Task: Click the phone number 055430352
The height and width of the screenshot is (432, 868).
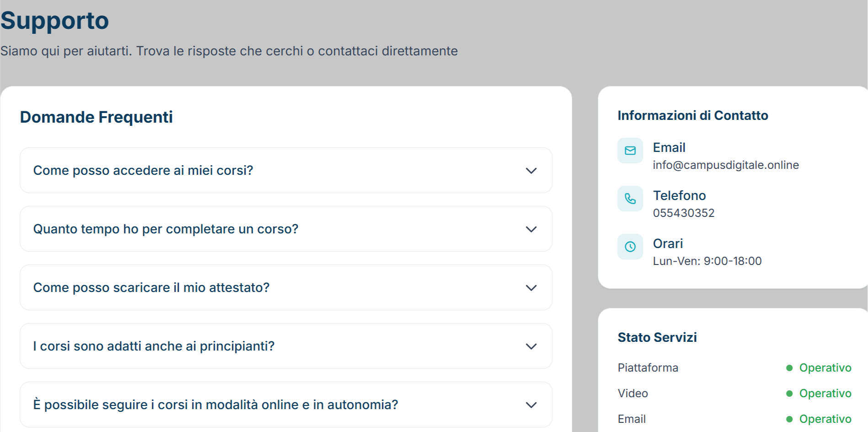Action: (x=684, y=212)
